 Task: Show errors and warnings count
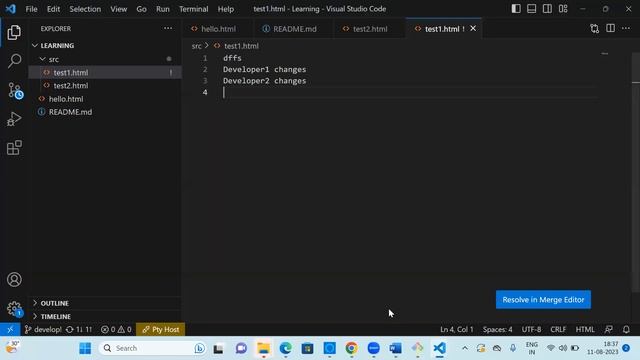[116, 329]
